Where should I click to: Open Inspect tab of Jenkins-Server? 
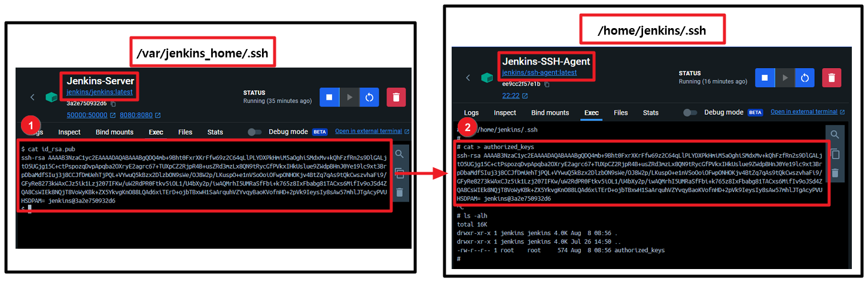coord(69,132)
